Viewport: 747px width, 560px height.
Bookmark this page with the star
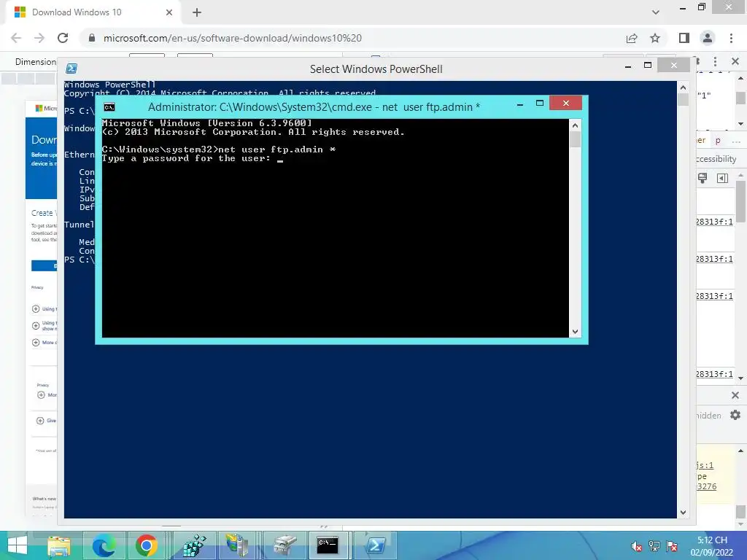[655, 38]
